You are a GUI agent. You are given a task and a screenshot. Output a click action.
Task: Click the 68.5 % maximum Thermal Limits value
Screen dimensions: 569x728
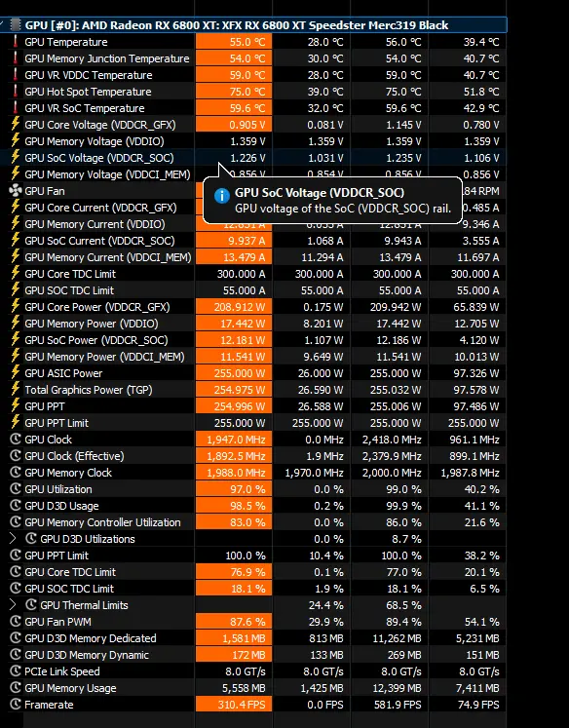[x=403, y=605]
